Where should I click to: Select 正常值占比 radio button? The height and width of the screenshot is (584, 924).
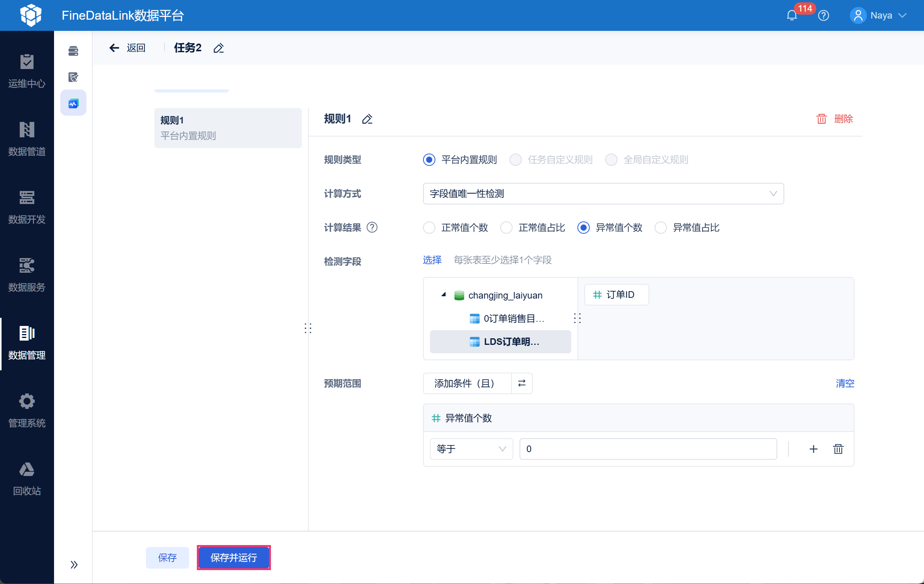[506, 228]
